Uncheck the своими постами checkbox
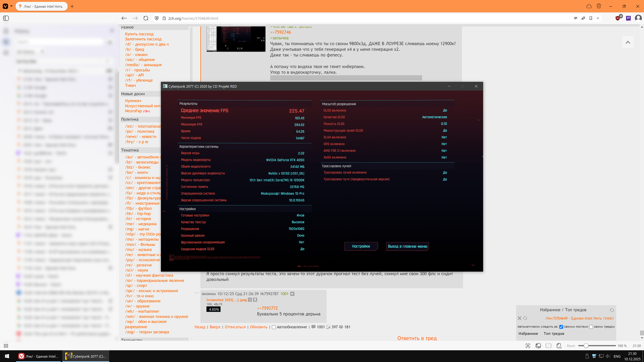This screenshot has width=644, height=362. tap(561, 327)
